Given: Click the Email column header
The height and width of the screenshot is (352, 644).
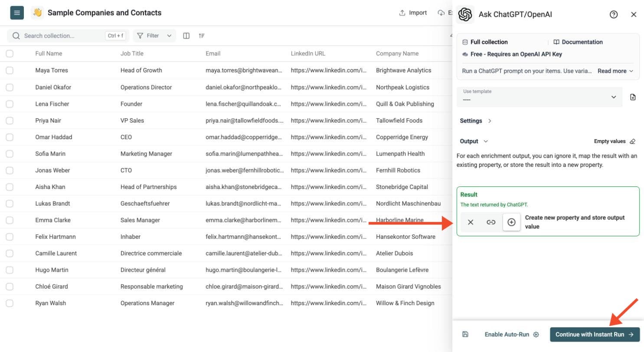Looking at the screenshot, I should pos(213,54).
